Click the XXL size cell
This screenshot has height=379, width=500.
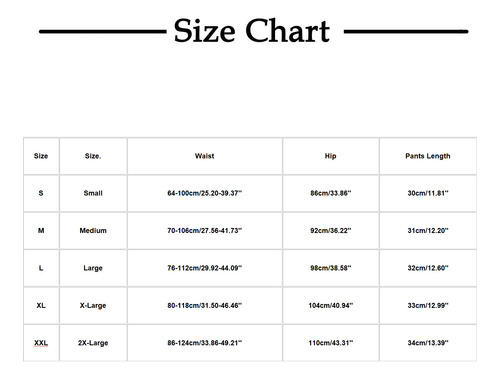41,343
